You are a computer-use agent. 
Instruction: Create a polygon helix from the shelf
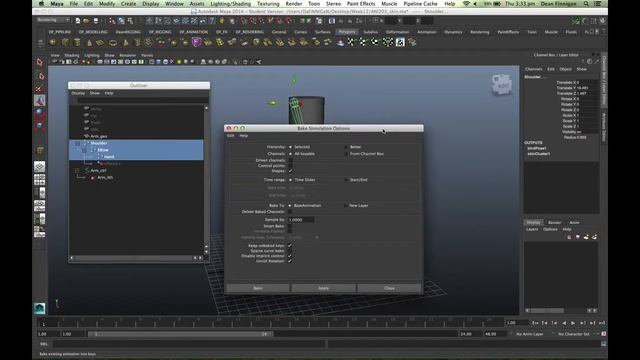[x=149, y=42]
